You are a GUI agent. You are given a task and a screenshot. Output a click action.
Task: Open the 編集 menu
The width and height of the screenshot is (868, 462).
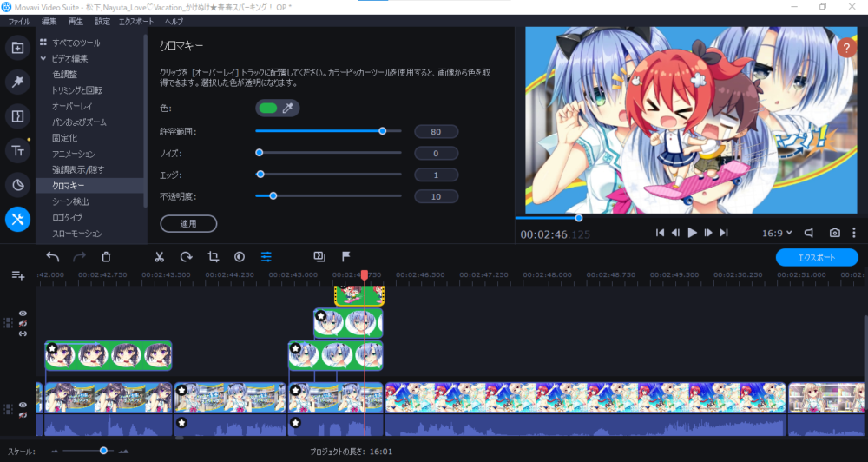pos(49,21)
